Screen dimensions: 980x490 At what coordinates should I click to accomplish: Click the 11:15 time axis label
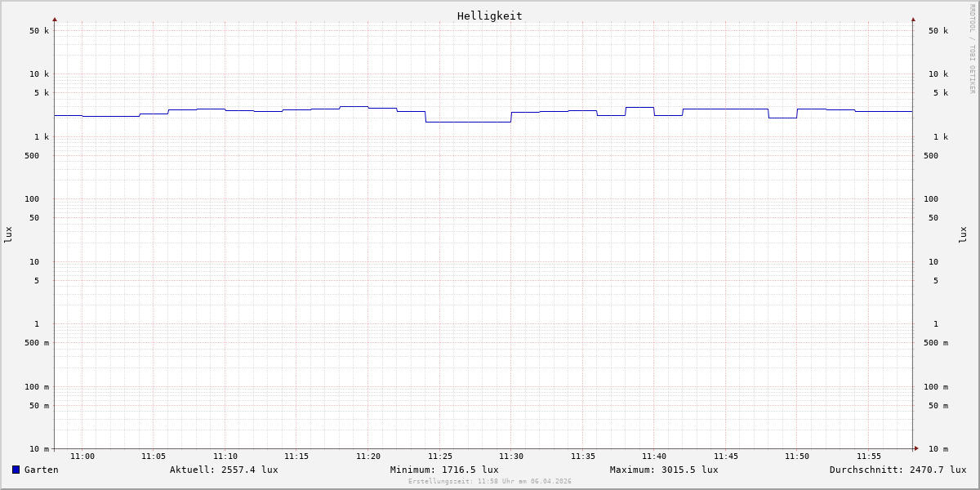[x=296, y=457]
